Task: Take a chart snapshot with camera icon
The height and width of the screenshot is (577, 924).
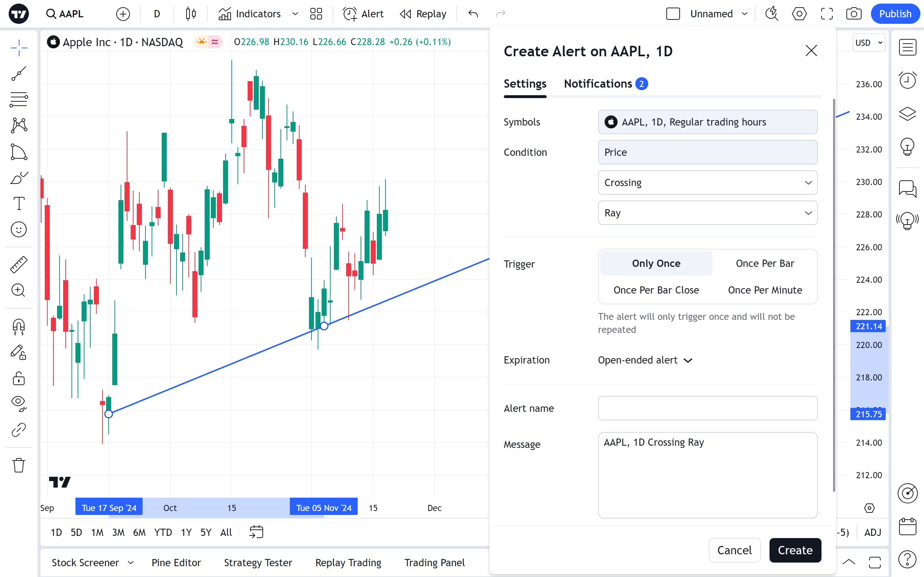Action: coord(853,14)
